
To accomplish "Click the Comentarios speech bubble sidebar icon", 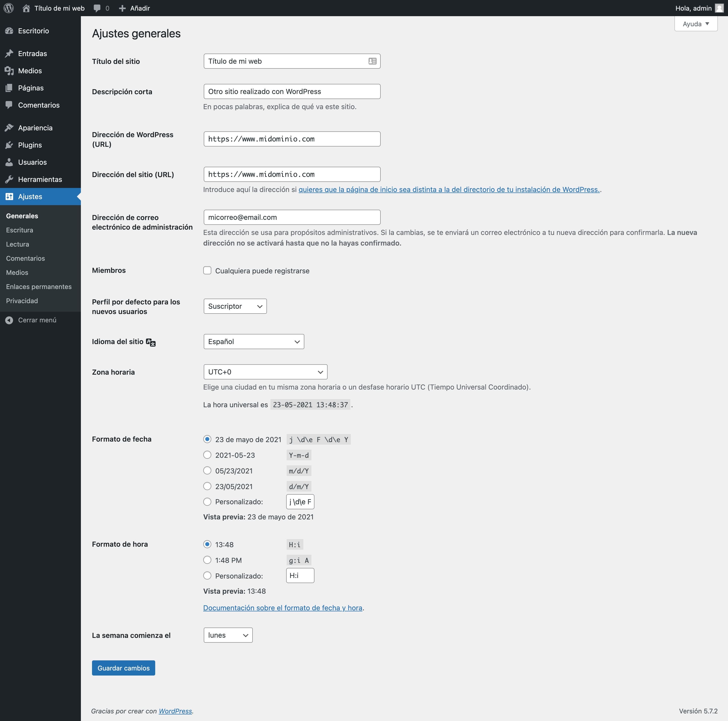I will 9,105.
